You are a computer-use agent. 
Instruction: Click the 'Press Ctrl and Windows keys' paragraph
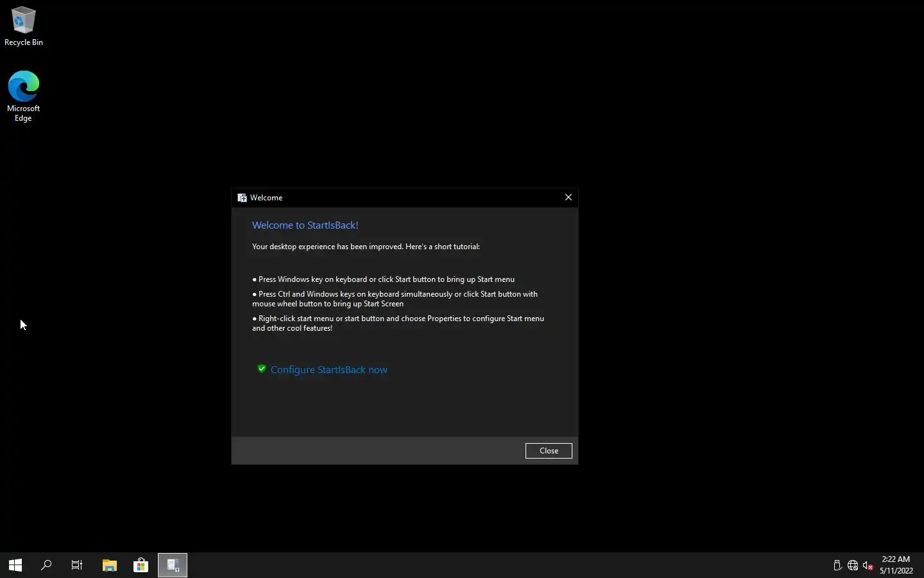pos(395,299)
